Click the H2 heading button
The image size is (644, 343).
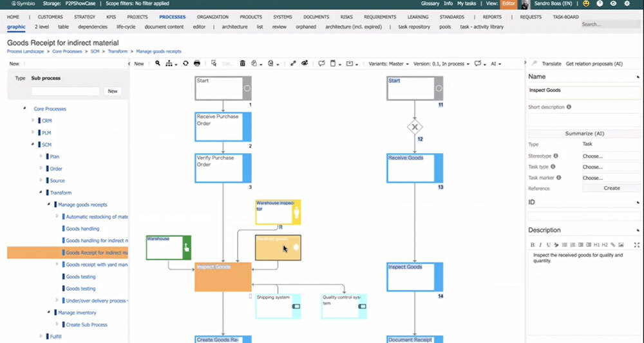point(605,245)
